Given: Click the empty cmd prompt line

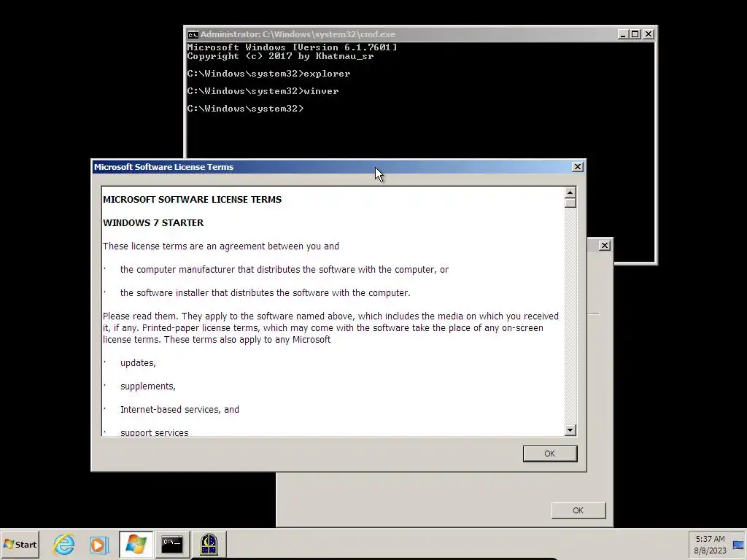Looking at the screenshot, I should coord(245,109).
